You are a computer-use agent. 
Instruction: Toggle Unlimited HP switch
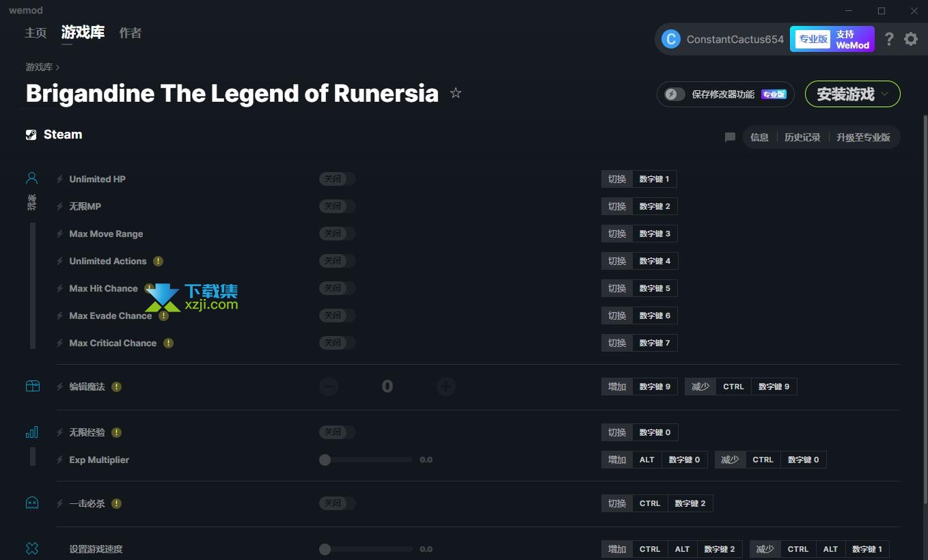338,179
